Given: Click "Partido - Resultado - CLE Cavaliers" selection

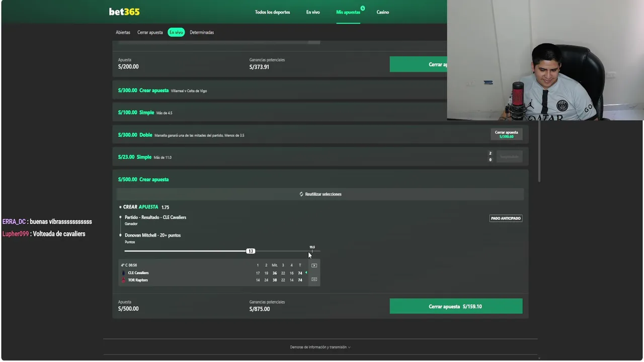Looking at the screenshot, I should 155,217.
